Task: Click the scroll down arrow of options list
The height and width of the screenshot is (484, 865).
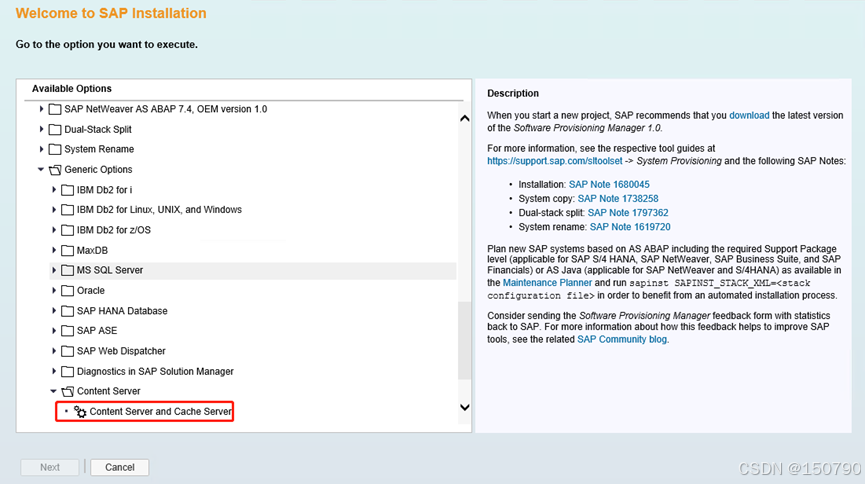Action: point(464,407)
